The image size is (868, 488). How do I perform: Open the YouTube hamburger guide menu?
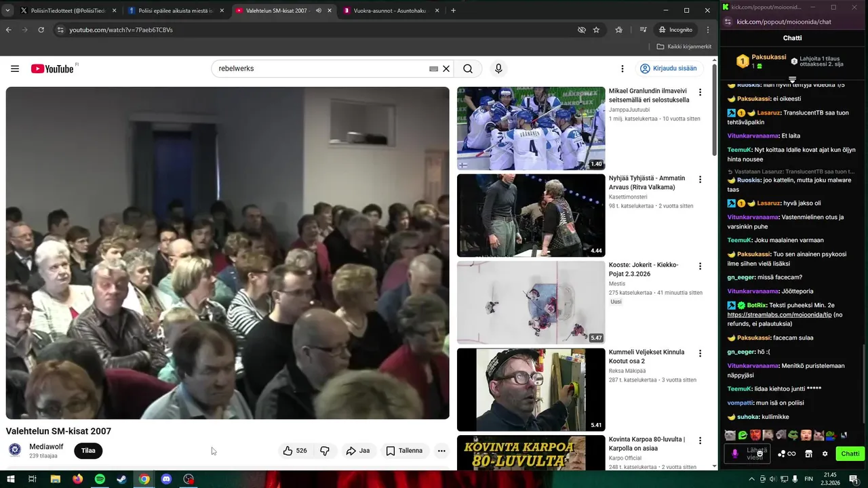click(15, 68)
